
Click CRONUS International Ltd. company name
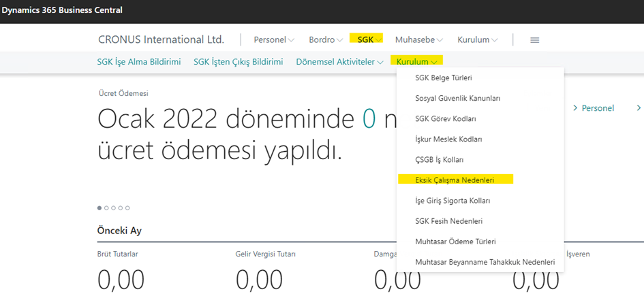(162, 39)
